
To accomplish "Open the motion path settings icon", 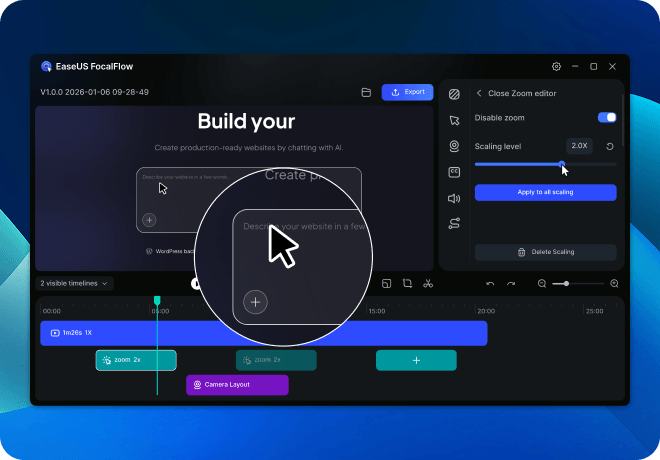I will click(454, 224).
